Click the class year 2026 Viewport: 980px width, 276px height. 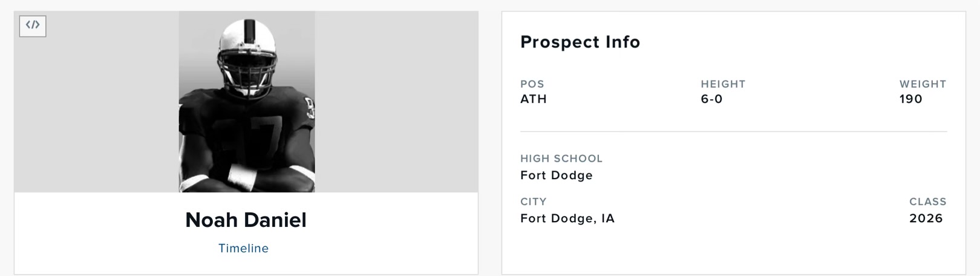[x=926, y=218]
